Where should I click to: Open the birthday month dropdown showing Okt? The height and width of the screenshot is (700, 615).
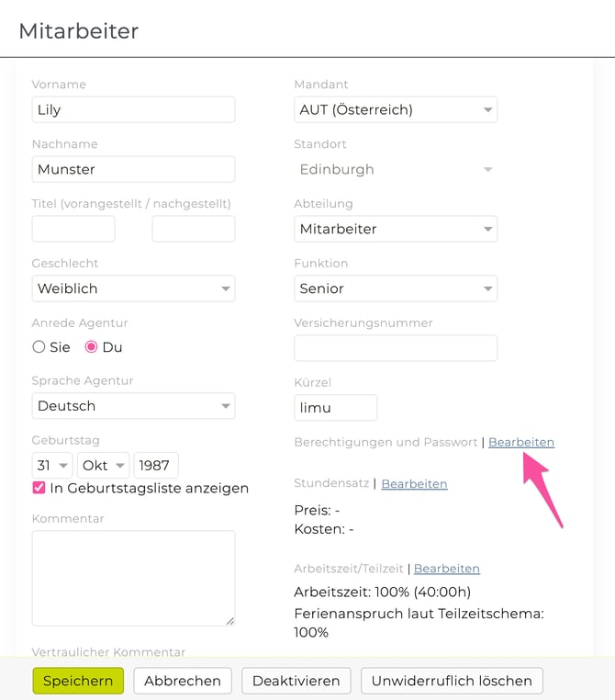[x=103, y=466]
